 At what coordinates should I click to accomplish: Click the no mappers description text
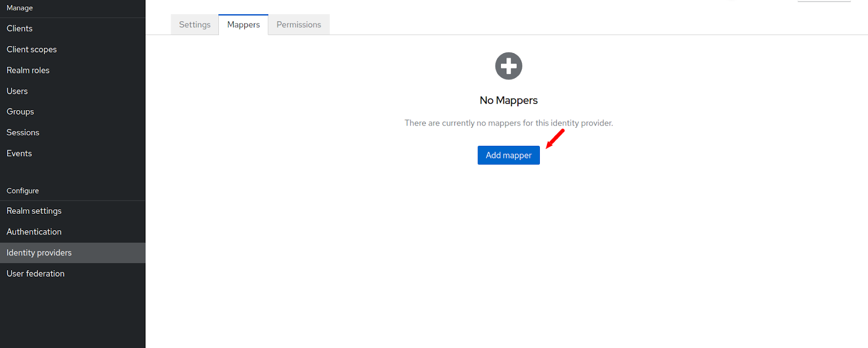pos(509,123)
